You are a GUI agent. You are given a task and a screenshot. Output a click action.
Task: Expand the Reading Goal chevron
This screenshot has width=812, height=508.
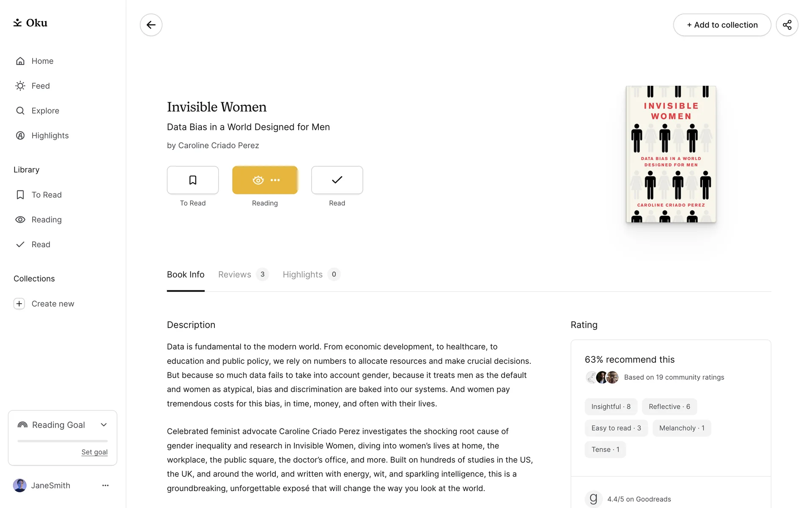(x=104, y=425)
